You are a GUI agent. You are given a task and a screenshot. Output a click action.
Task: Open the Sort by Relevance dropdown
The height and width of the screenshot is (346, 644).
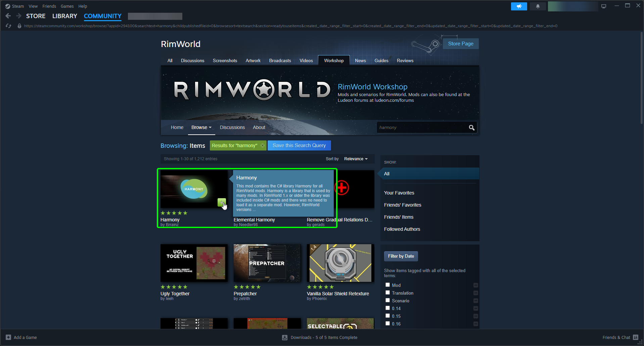[x=356, y=159]
